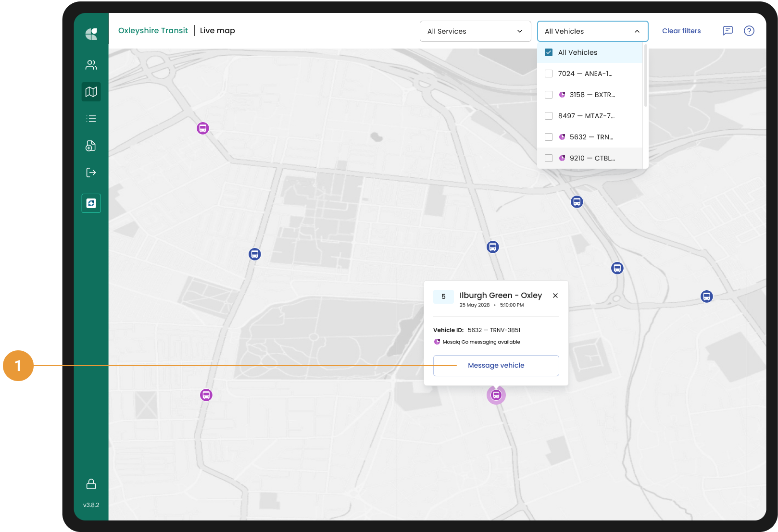Click the lock icon in sidebar

pyautogui.click(x=91, y=484)
